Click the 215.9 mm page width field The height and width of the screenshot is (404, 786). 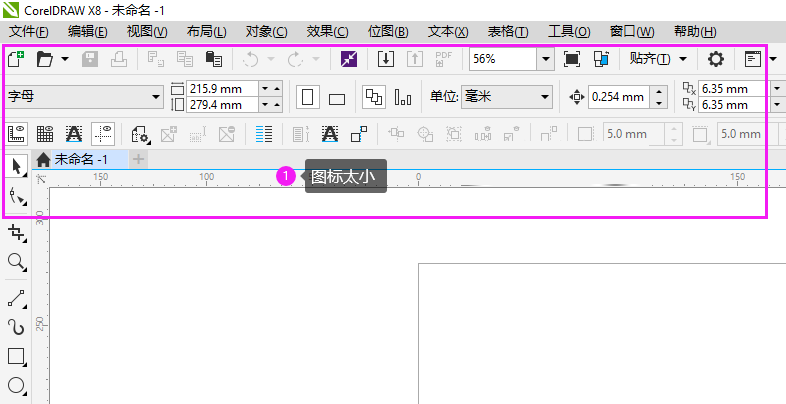point(223,89)
